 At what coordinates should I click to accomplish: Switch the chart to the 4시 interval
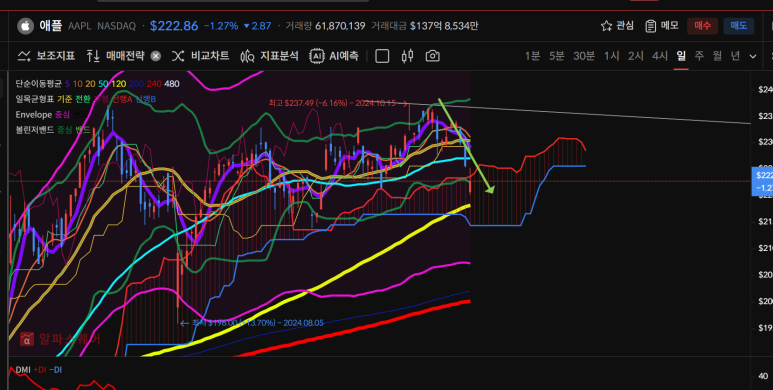pyautogui.click(x=660, y=56)
